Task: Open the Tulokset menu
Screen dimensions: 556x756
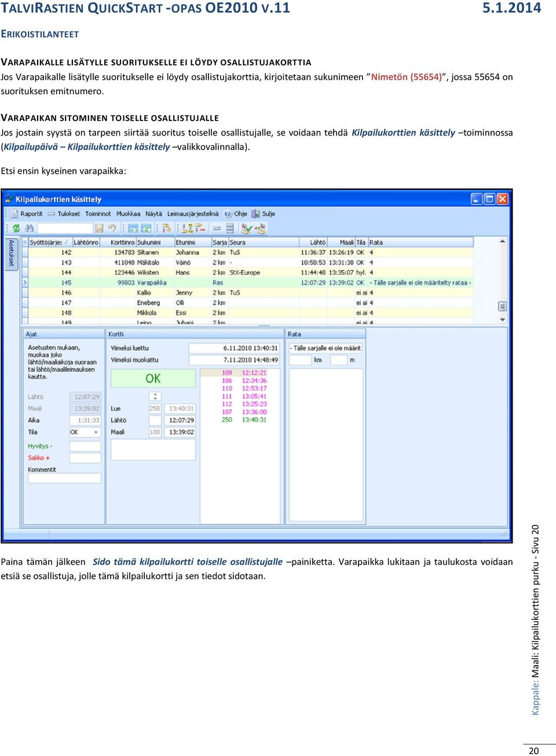Action: coord(68,214)
